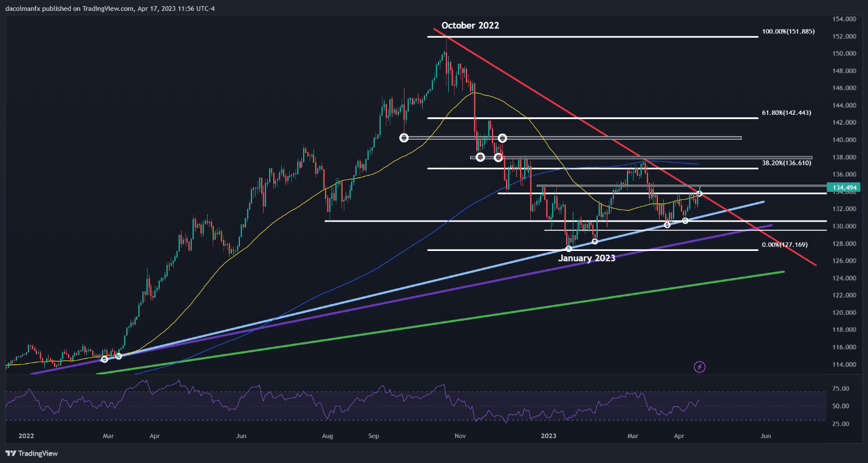Click the 75.00 RSI axis value
Viewport: 868px width, 463px height.
[841, 389]
